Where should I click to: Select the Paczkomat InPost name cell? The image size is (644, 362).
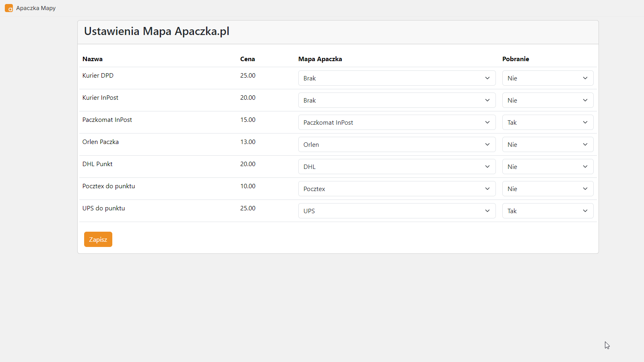click(x=107, y=120)
